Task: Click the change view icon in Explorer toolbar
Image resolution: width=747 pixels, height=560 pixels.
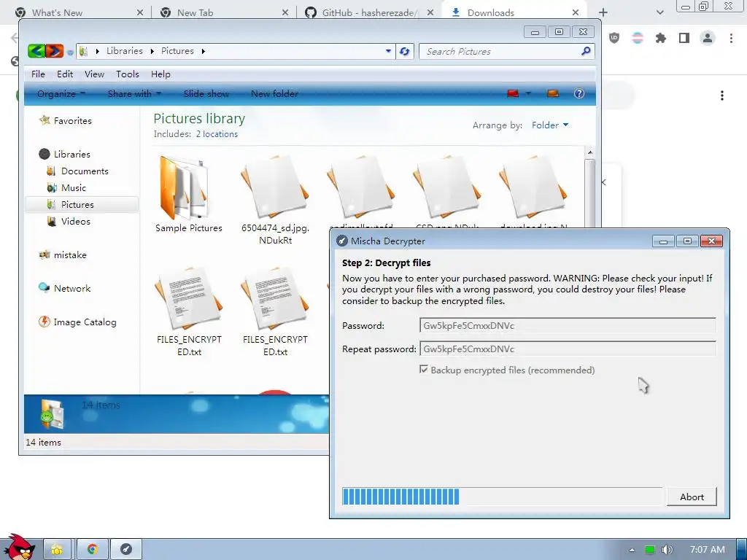Action: coord(513,93)
